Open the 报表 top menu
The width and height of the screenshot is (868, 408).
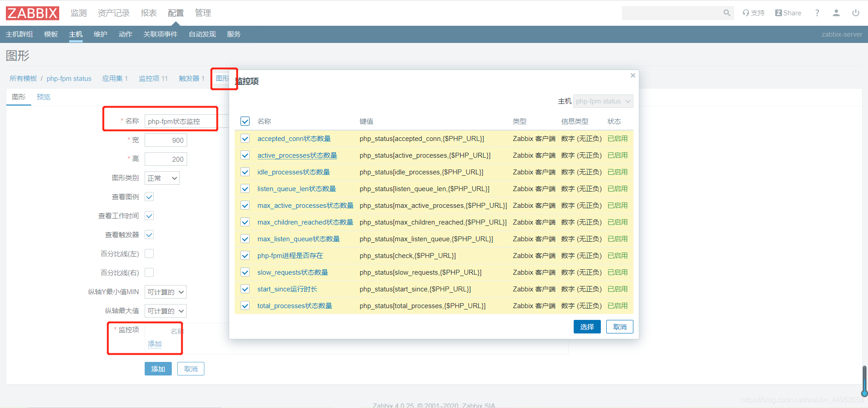point(149,13)
